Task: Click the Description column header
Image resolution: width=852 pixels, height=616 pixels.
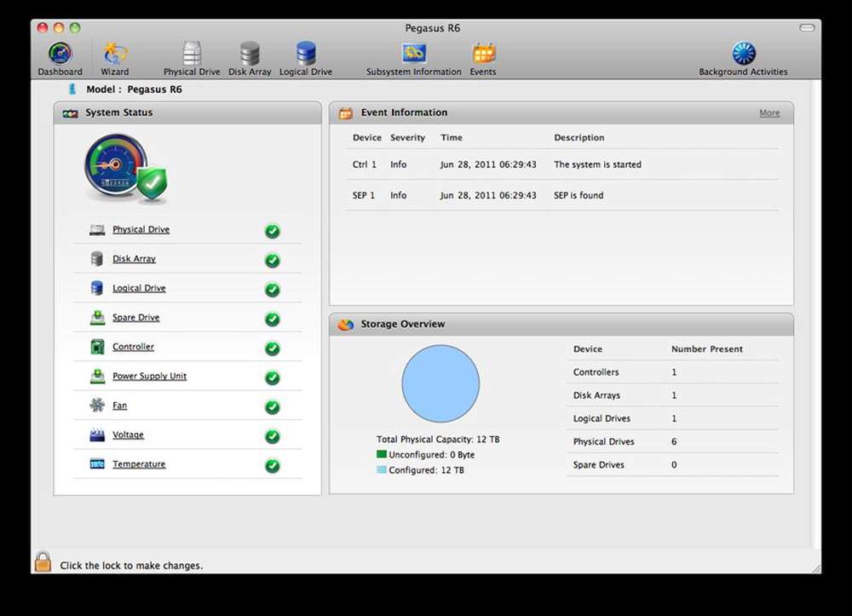Action: coord(579,138)
